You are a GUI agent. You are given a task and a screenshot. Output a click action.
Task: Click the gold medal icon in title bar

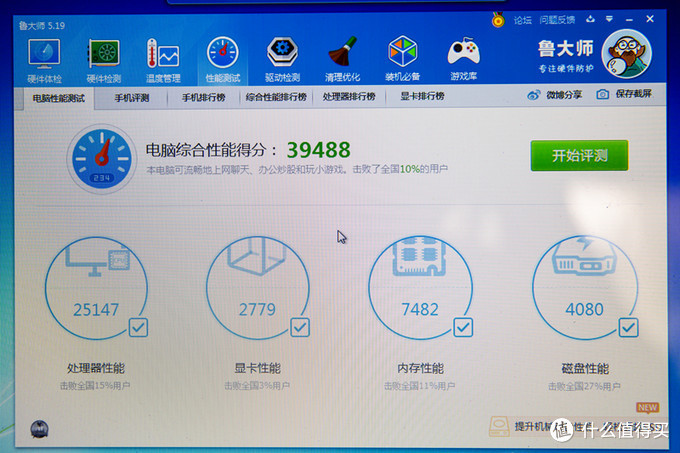point(498,20)
